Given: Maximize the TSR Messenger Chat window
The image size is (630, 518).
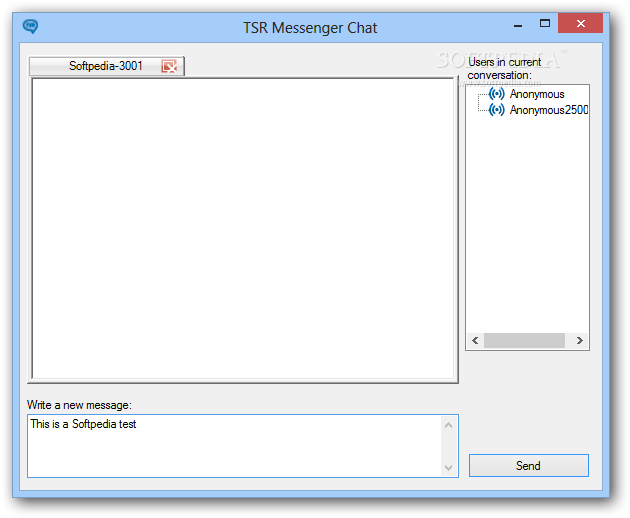Looking at the screenshot, I should 544,23.
